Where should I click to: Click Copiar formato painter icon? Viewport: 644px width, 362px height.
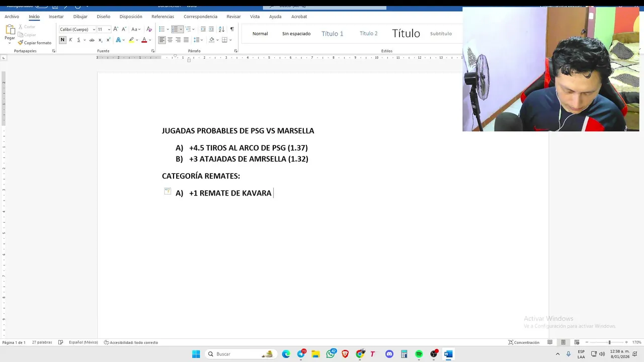pos(35,43)
